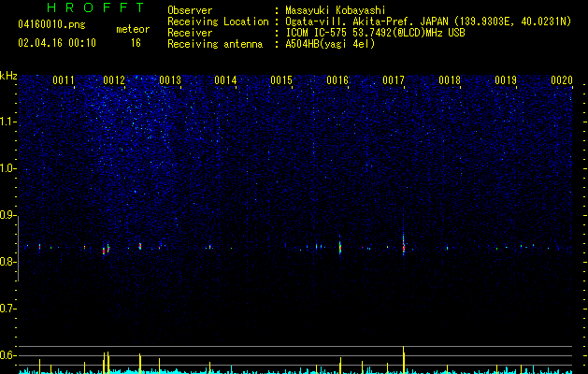
Task: Click the 'Observer' field label
Action: (190, 10)
